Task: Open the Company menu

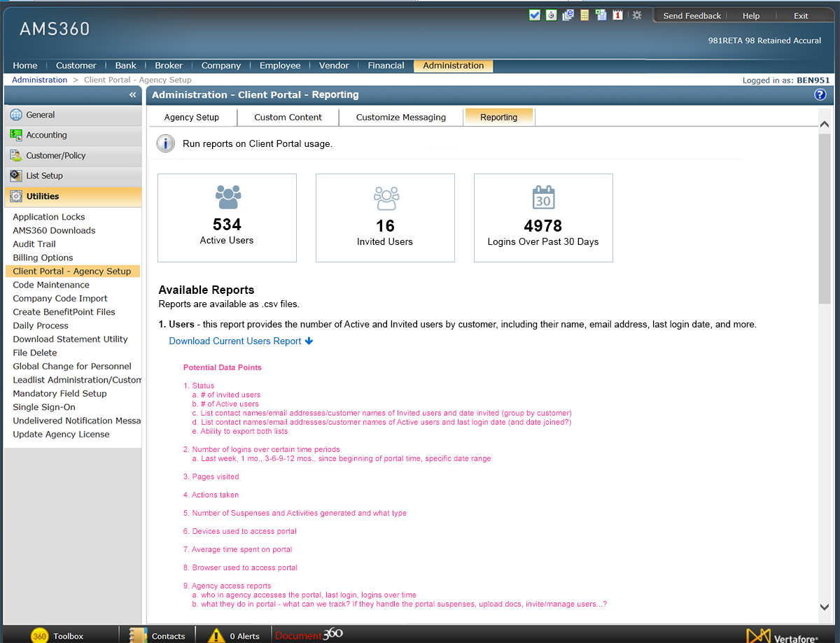Action: click(x=221, y=66)
